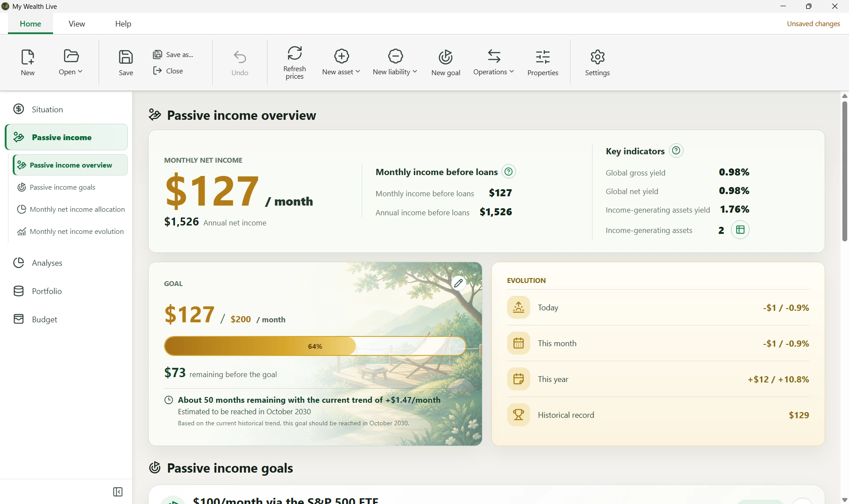
Task: Go to Analyses section
Action: [x=66, y=263]
